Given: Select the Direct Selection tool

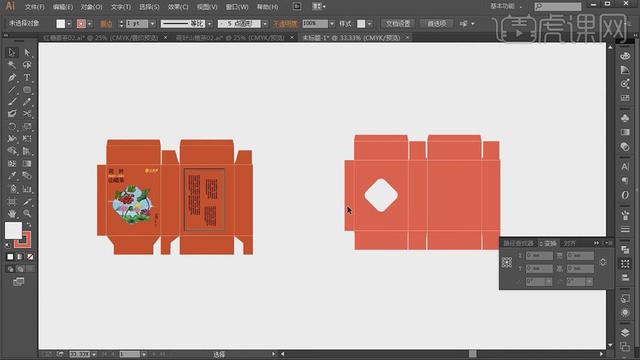Looking at the screenshot, I should (x=27, y=52).
